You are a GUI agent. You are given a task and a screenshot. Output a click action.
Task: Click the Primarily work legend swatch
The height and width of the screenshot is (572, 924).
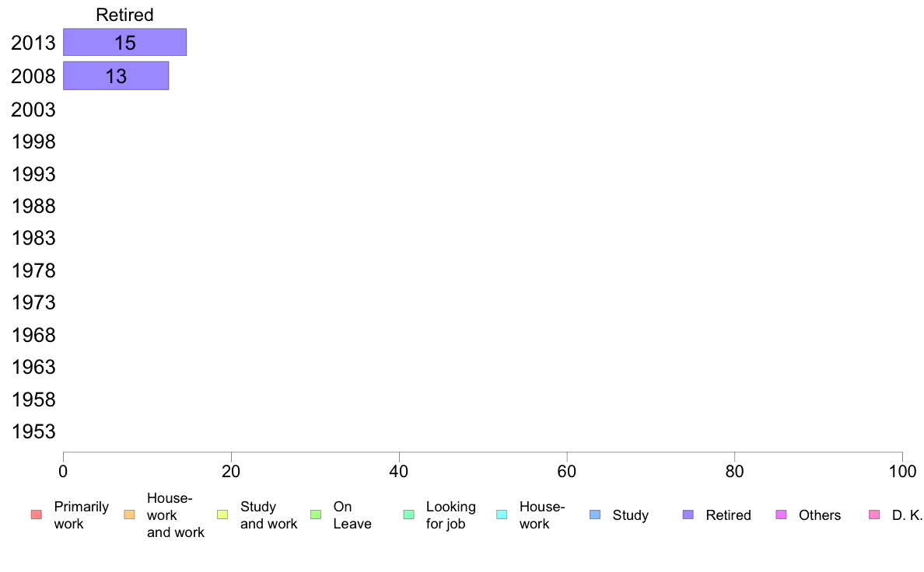tap(36, 514)
